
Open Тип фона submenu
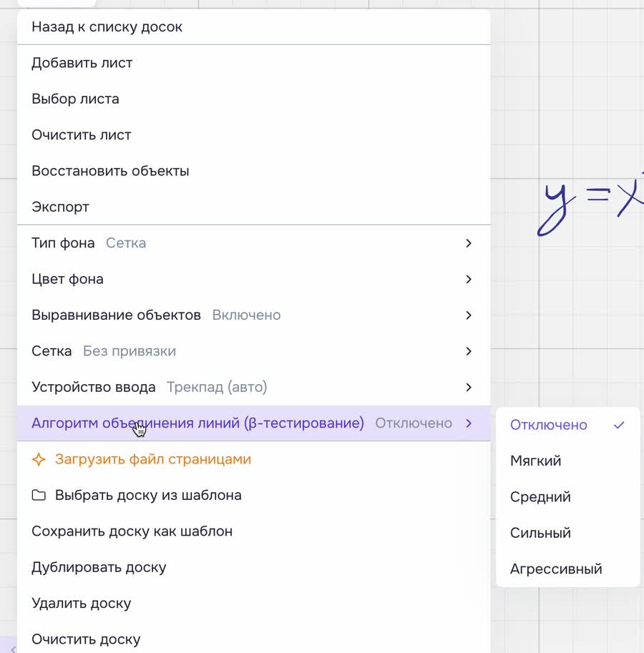coord(254,242)
